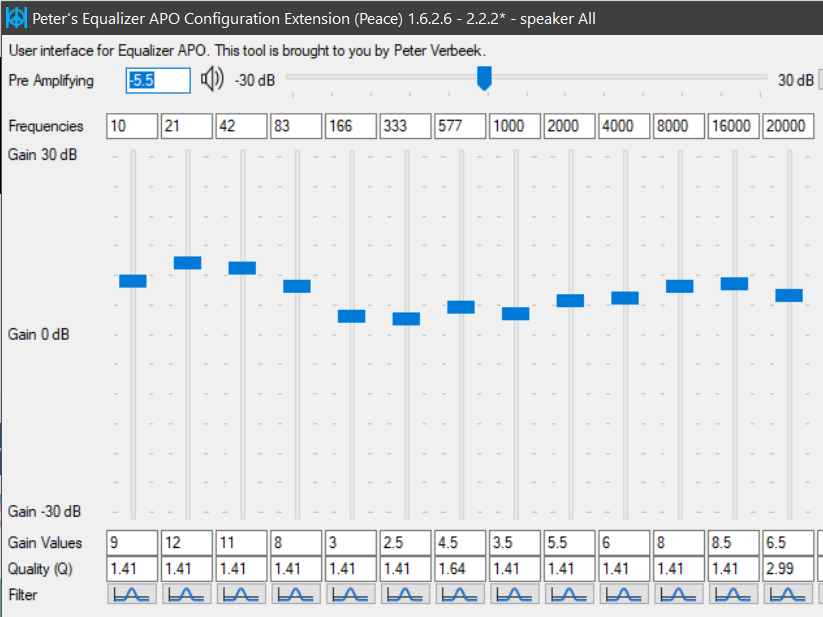823x617 pixels.
Task: Click the 333 Hz gain slider handle
Action: click(x=406, y=318)
